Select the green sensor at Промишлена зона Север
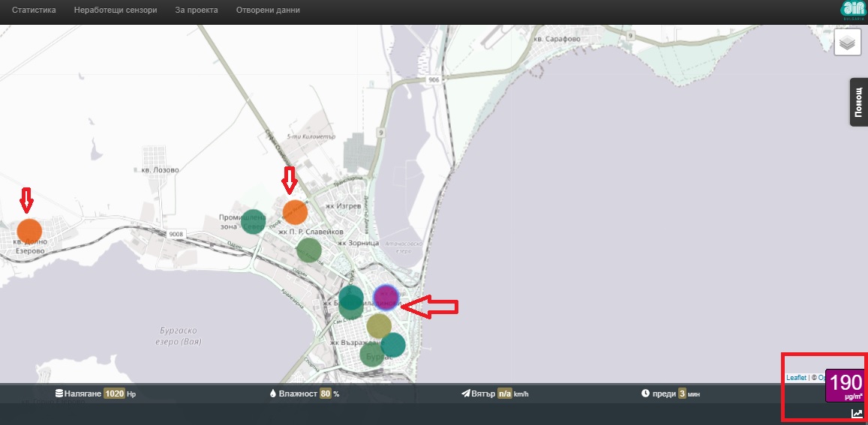Screen dimensions: 868x425 click(253, 222)
